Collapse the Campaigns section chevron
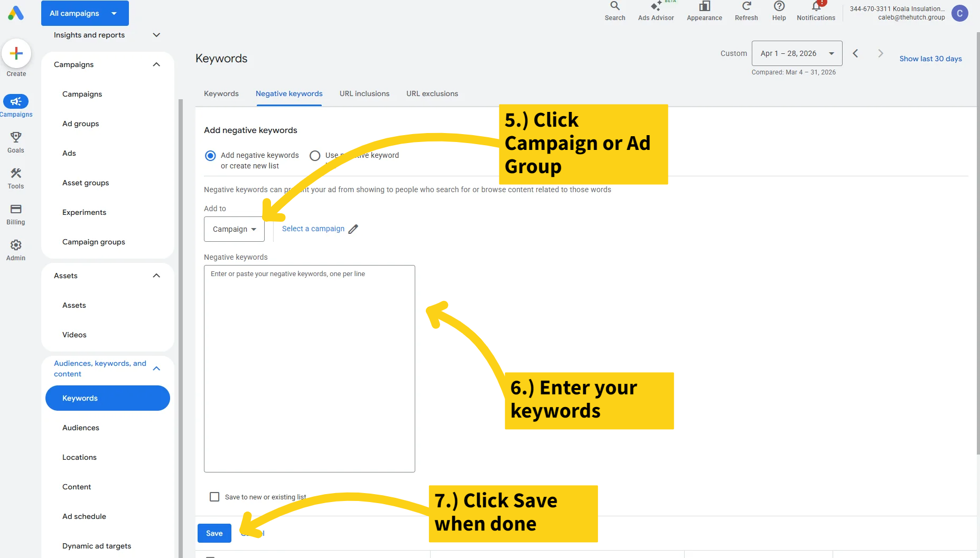The image size is (980, 558). tap(156, 64)
